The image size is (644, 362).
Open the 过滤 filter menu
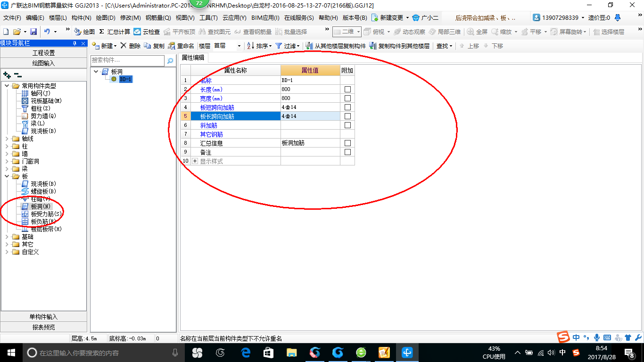pyautogui.click(x=288, y=46)
